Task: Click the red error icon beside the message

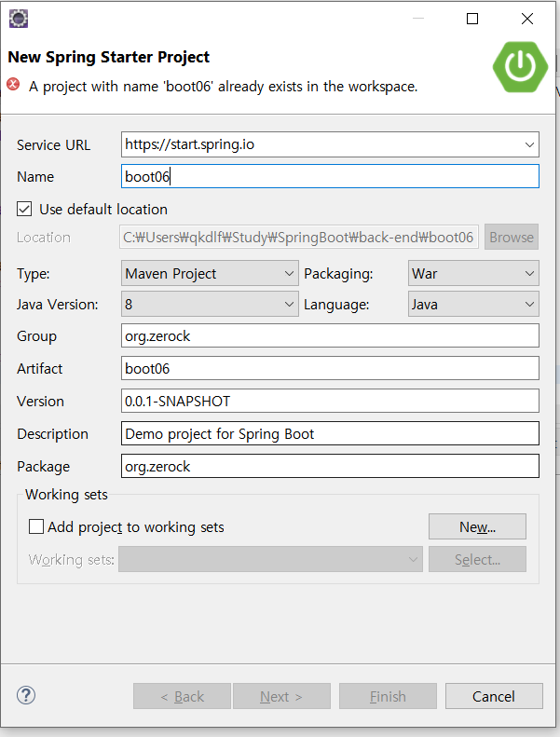Action: click(x=14, y=85)
